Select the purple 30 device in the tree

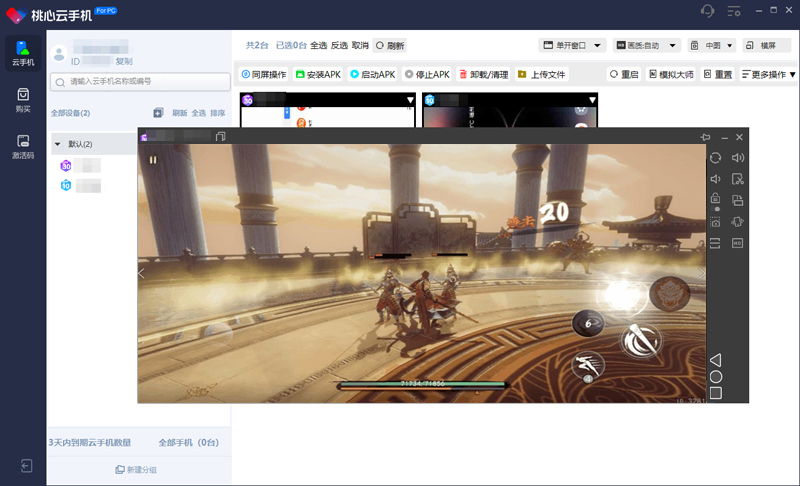click(x=66, y=165)
